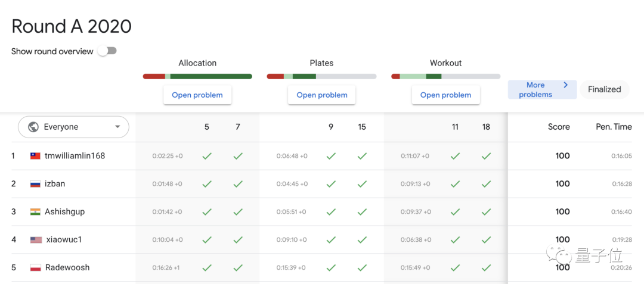The width and height of the screenshot is (644, 284).
Task: Click the globe icon in the Everyone filter
Action: [x=33, y=127]
